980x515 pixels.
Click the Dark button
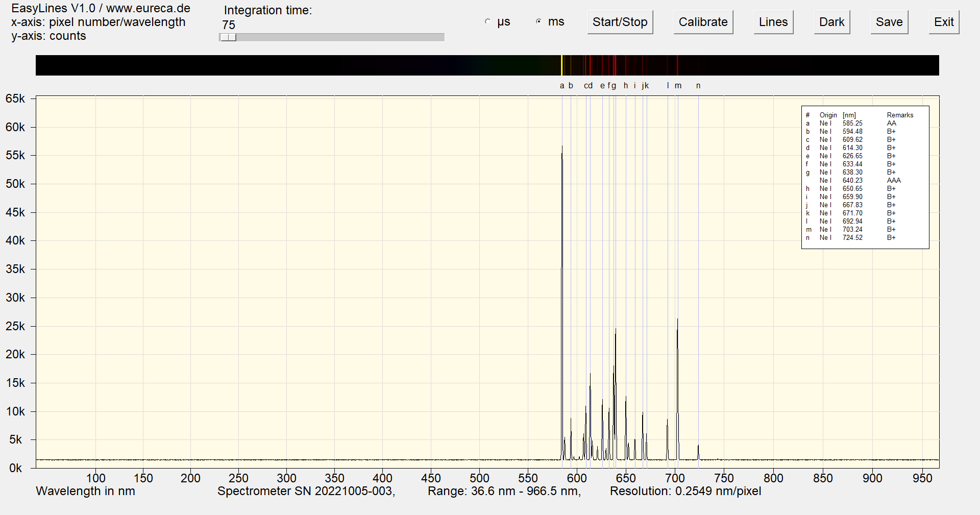[831, 22]
